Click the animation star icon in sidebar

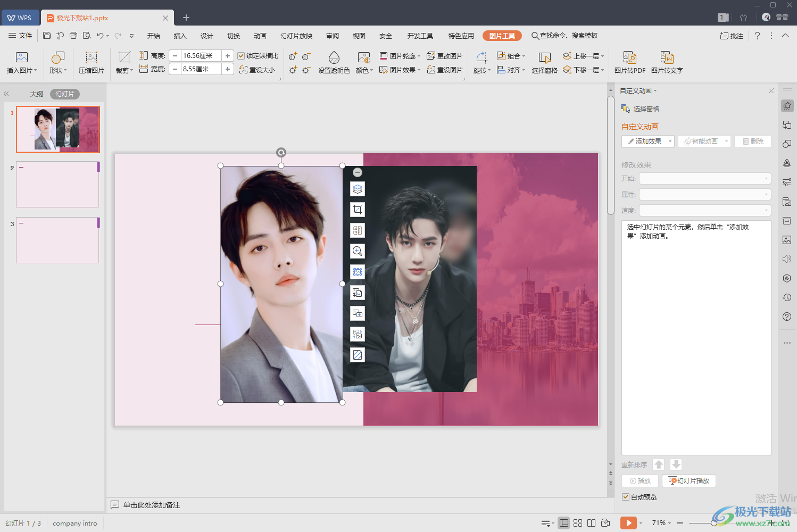point(787,106)
